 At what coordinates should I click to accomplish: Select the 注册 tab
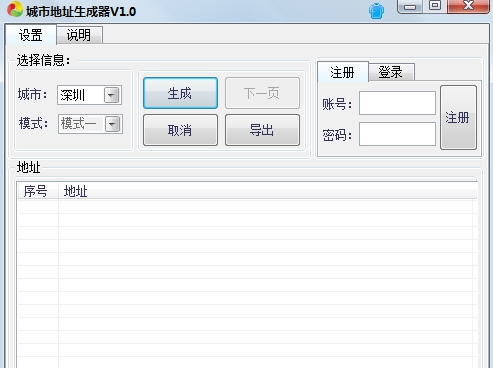pyautogui.click(x=342, y=72)
